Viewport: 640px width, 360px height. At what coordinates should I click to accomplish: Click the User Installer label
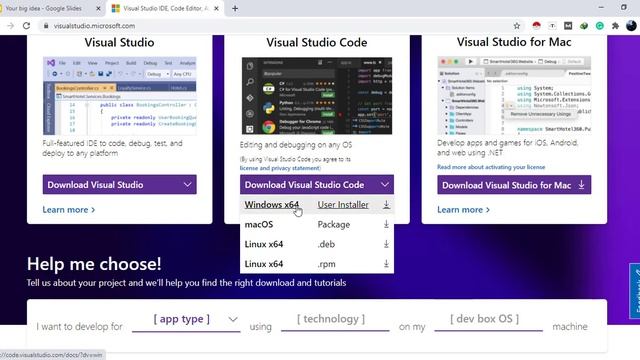(343, 204)
